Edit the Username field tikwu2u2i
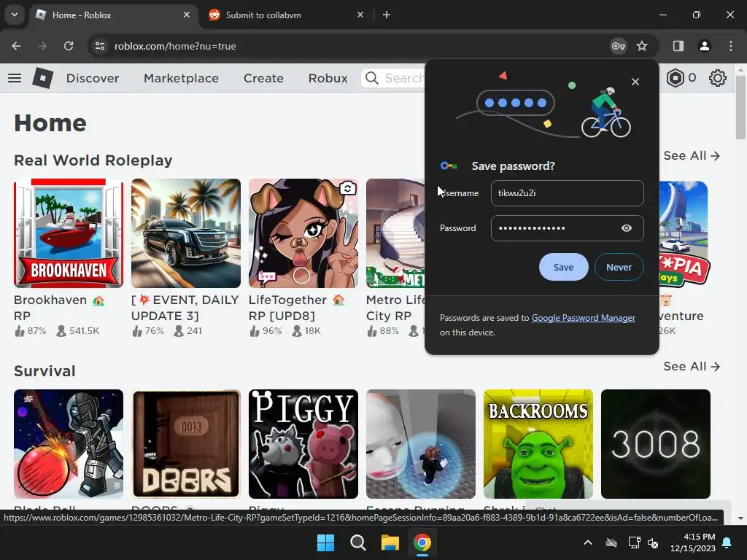This screenshot has width=747, height=560. [x=567, y=192]
